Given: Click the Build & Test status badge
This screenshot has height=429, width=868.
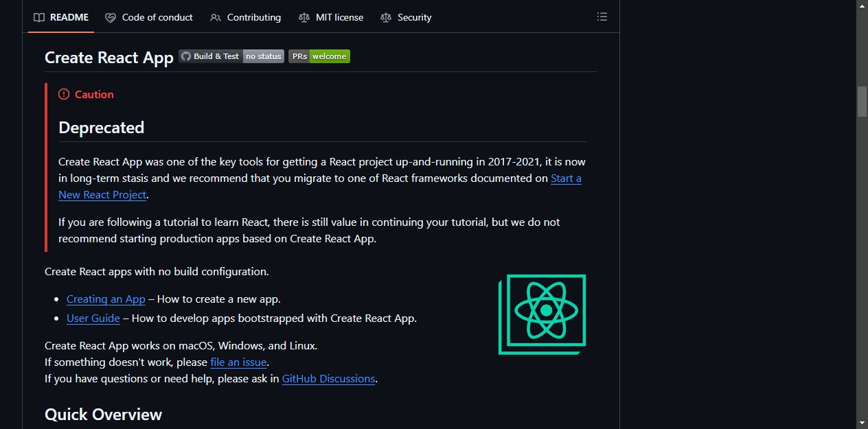Looking at the screenshot, I should (231, 56).
